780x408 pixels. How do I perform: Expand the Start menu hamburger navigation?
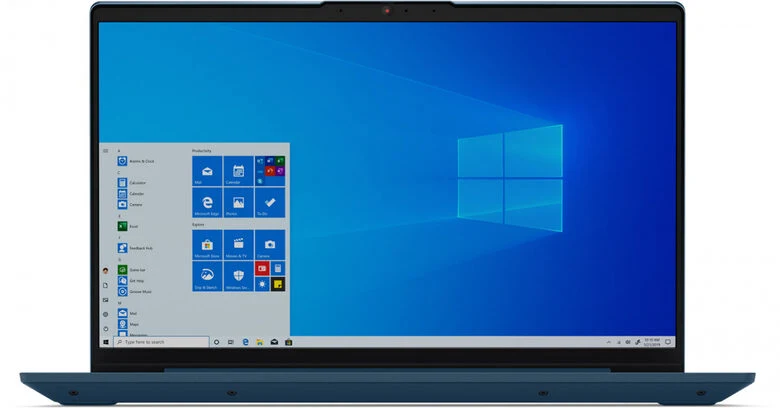pyautogui.click(x=105, y=151)
